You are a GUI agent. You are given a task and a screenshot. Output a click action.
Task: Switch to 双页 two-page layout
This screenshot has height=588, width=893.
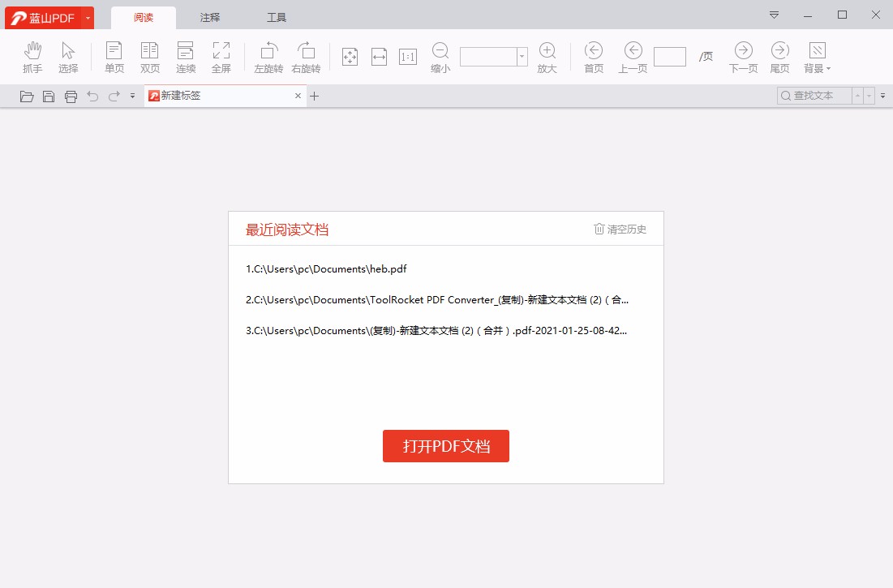coord(149,55)
